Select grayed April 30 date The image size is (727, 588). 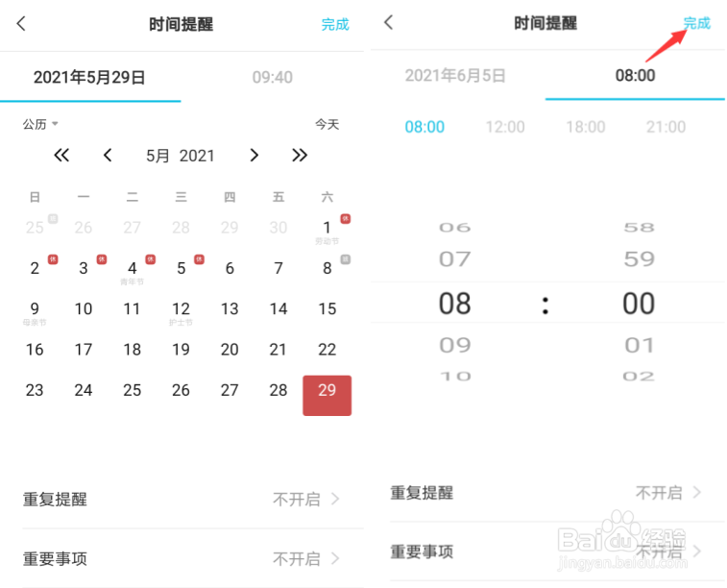[x=279, y=228]
